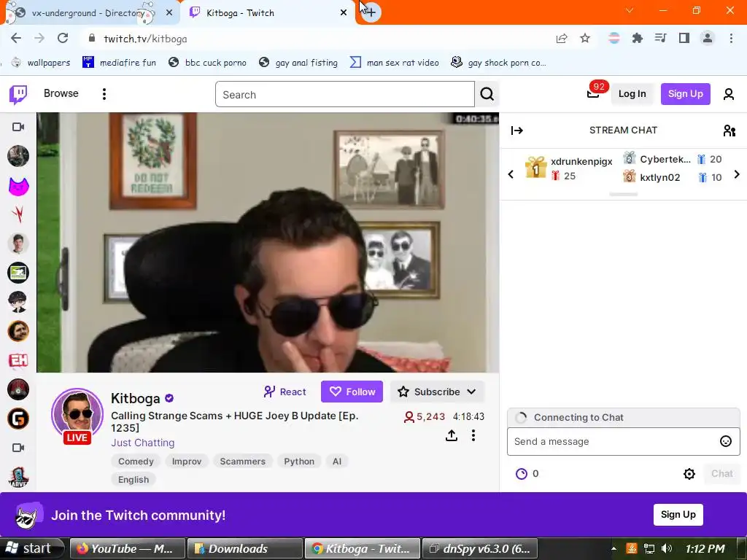Select gifter Cybertek... in leaderboard

pyautogui.click(x=665, y=159)
